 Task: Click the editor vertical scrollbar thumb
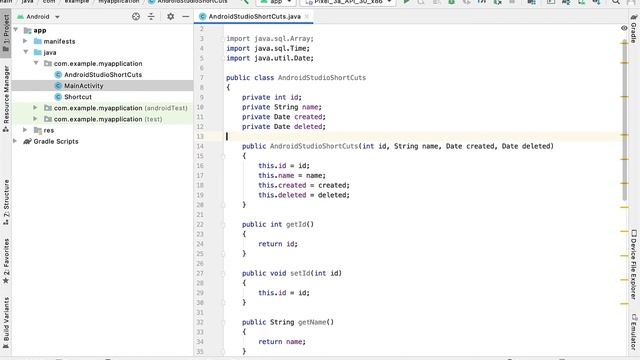(624, 120)
